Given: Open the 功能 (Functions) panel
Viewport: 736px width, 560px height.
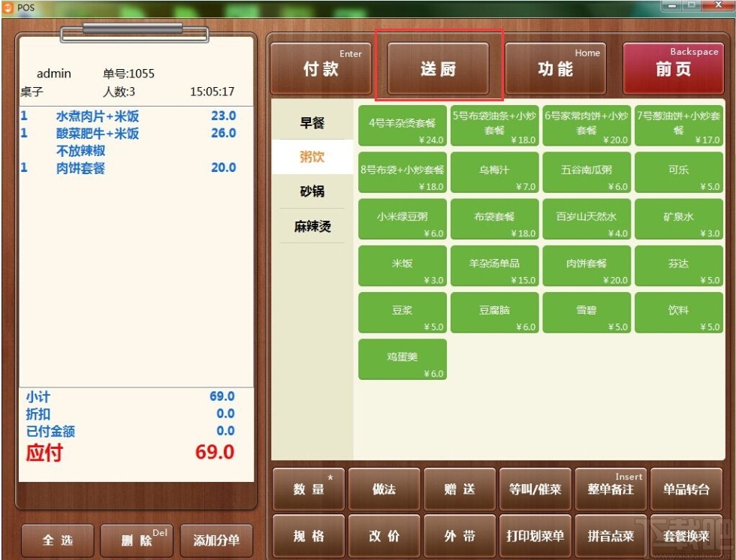Looking at the screenshot, I should click(556, 67).
